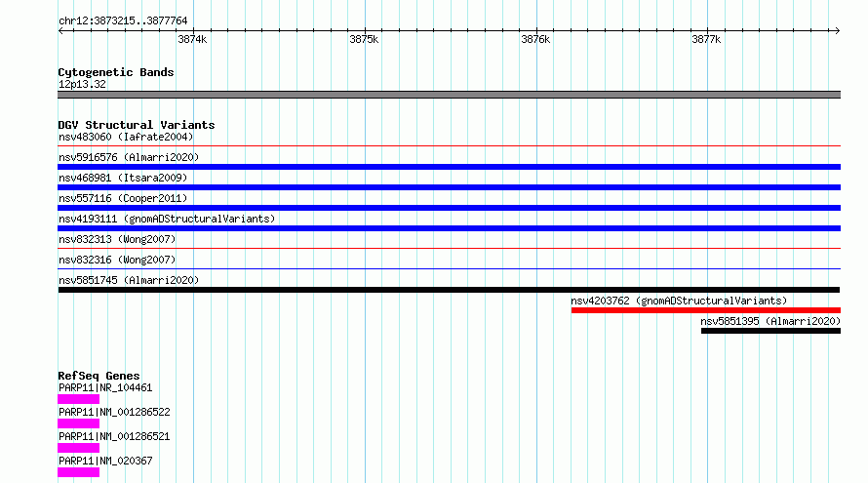This screenshot has width=868, height=483.
Task: Click the nsv4203762 (gnomADStructuralVariants) label
Action: (x=679, y=301)
